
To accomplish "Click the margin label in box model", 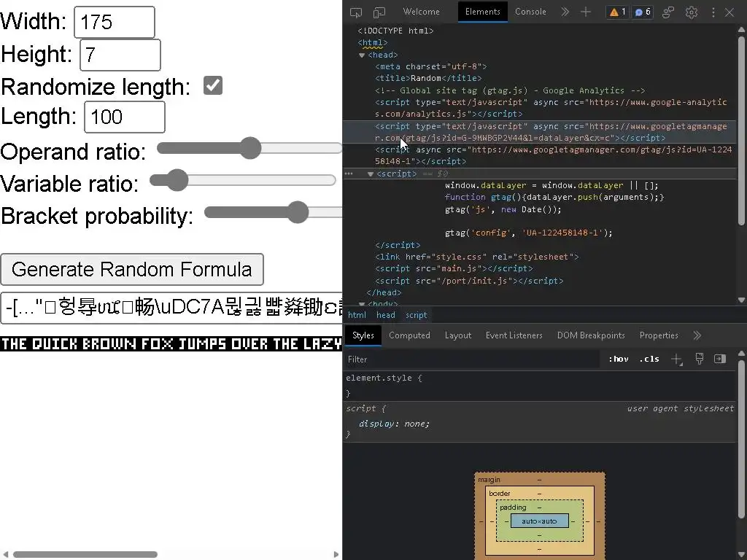I will (489, 480).
